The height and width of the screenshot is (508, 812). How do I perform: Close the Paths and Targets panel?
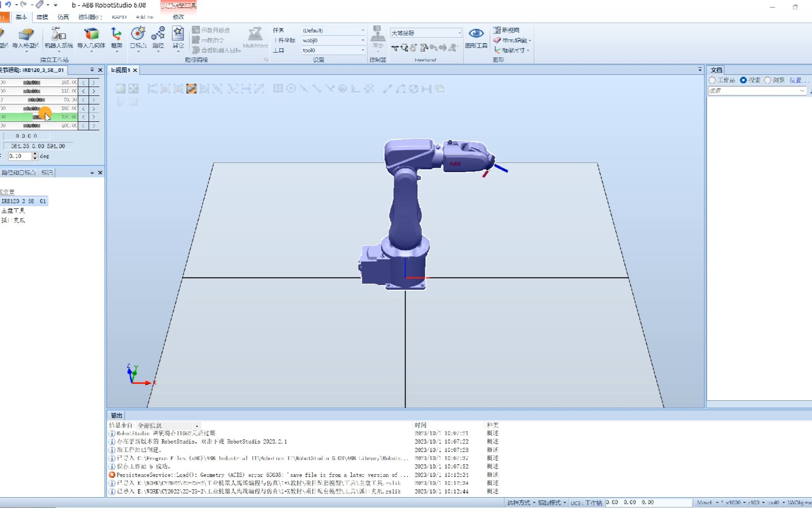click(x=100, y=173)
